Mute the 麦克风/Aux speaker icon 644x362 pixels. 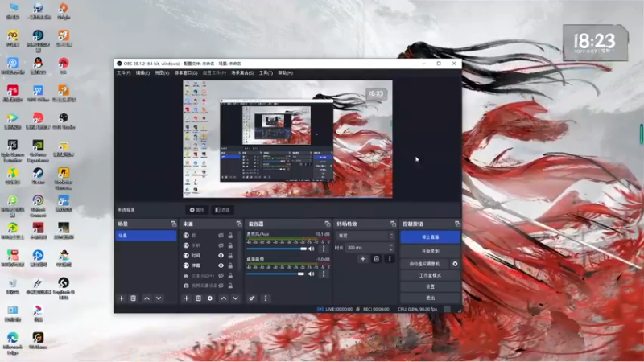[x=312, y=249]
